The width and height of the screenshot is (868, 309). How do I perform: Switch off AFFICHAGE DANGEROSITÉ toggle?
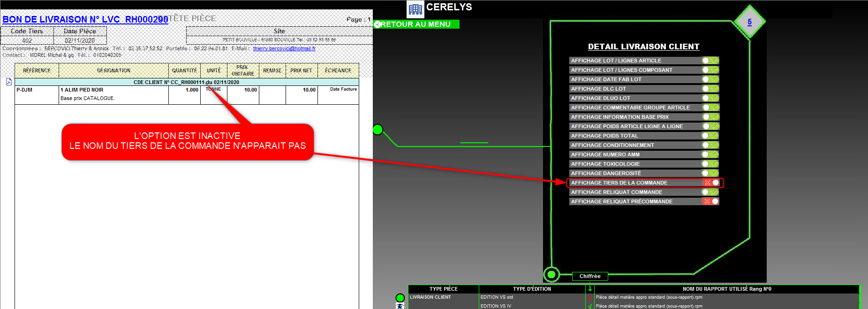click(710, 173)
